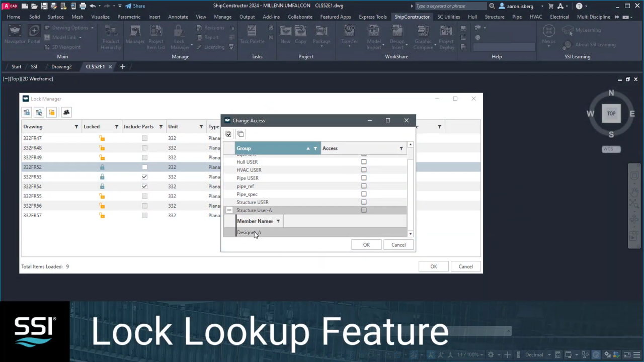This screenshot has height=362, width=644.
Task: Select the Drawing2 document tab
Action: (x=61, y=66)
